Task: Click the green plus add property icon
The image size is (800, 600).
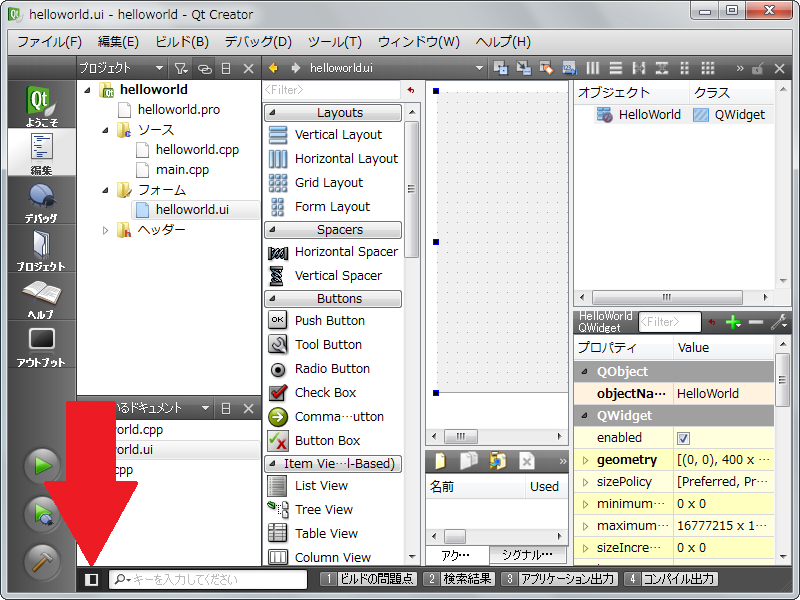Action: (733, 322)
